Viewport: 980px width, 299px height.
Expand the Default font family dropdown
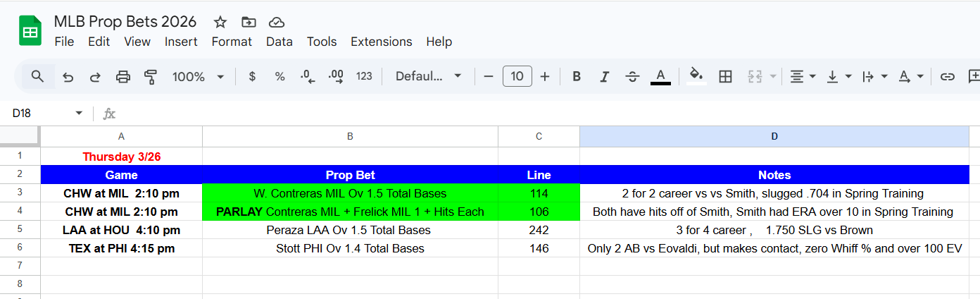coord(428,77)
